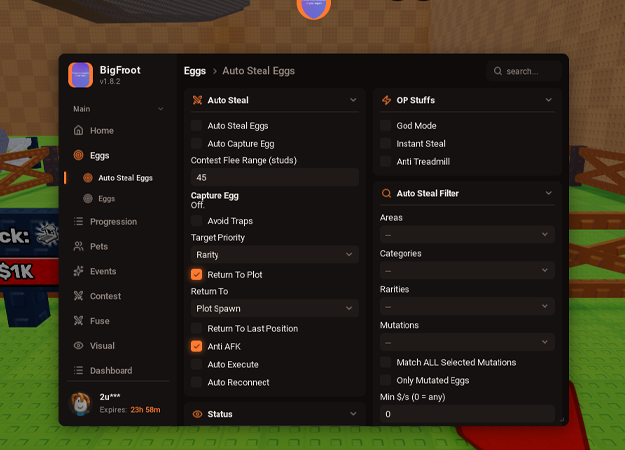This screenshot has width=625, height=450.
Task: Collapse the Main sidebar group chevron
Action: click(x=161, y=109)
